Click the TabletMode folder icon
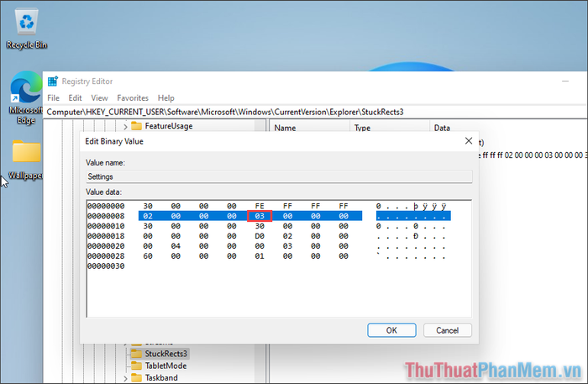Viewport: 588px width, 384px height. tap(136, 366)
